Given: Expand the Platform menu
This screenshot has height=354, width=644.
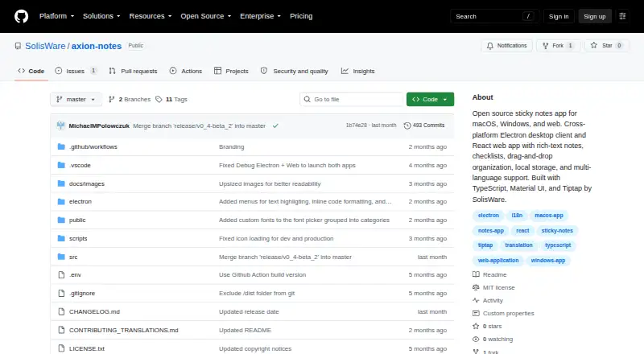Looking at the screenshot, I should [56, 16].
